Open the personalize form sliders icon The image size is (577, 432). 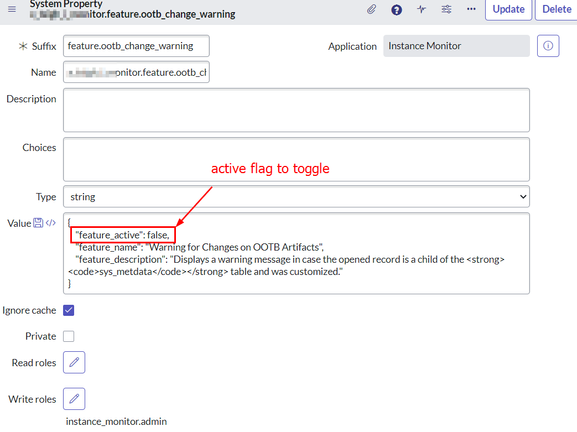click(x=446, y=9)
